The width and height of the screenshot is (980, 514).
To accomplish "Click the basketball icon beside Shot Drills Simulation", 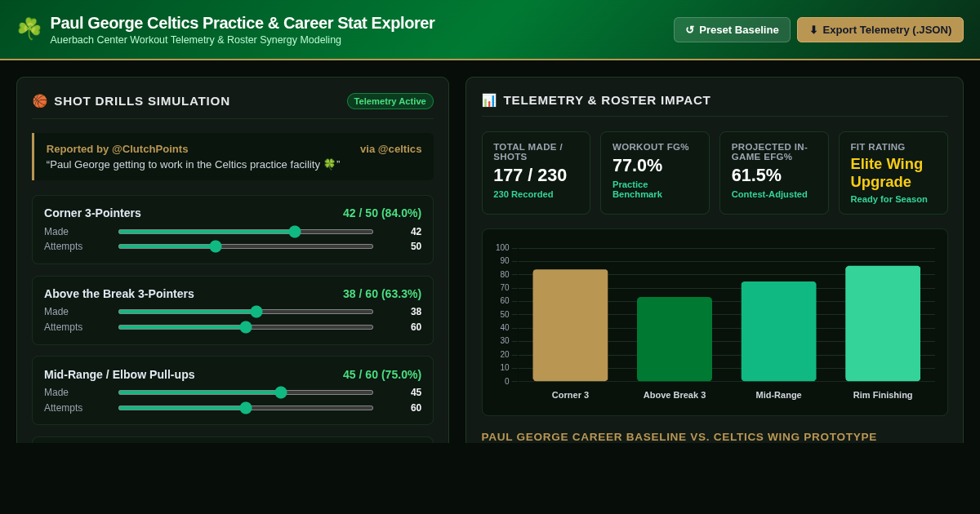I will click(x=40, y=101).
